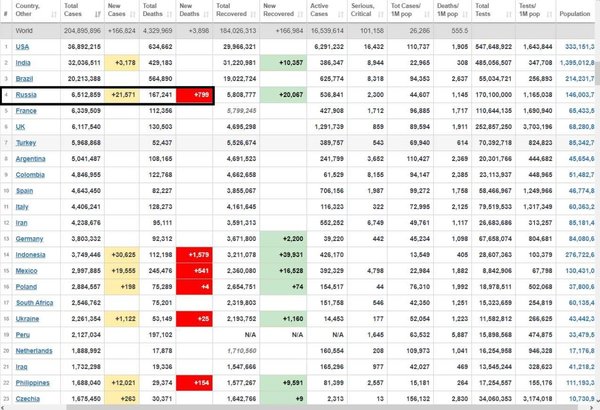
Task: Sort by Serious, Critical column header
Action: pos(367,10)
